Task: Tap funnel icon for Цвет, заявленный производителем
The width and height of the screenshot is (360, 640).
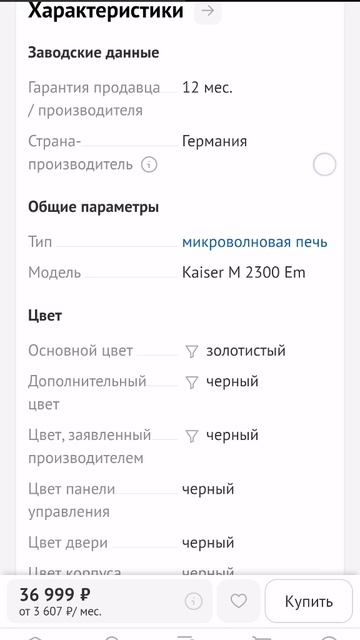Action: (191, 436)
